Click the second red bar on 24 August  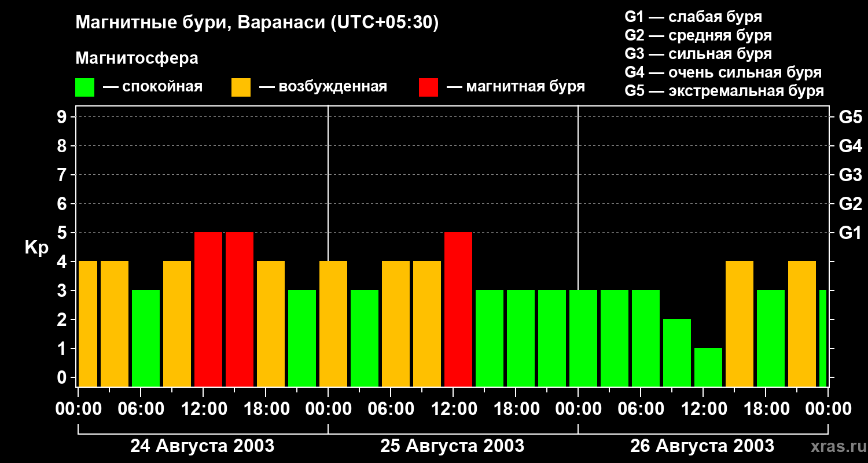[240, 309]
